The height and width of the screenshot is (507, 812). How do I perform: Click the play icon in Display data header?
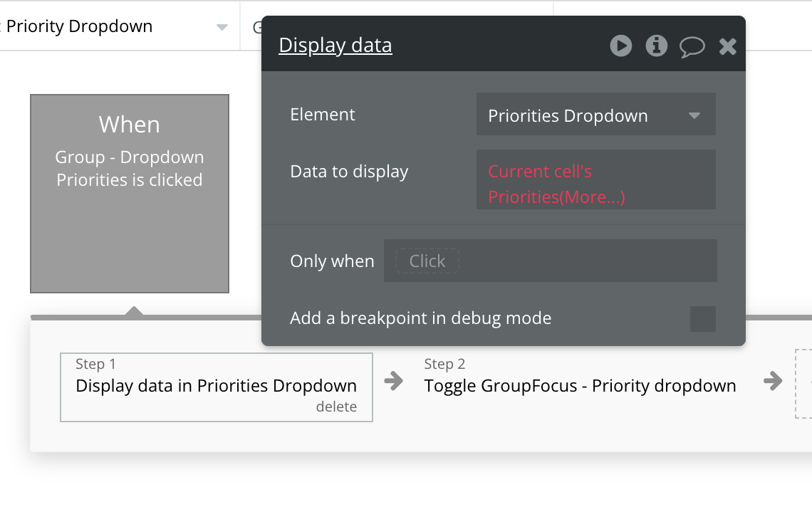[621, 46]
